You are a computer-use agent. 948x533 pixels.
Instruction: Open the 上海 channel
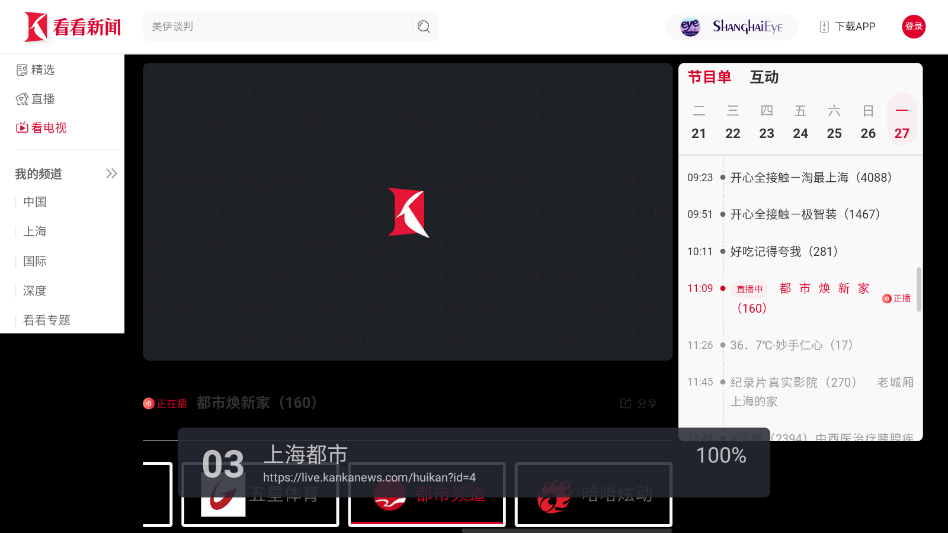tap(35, 231)
